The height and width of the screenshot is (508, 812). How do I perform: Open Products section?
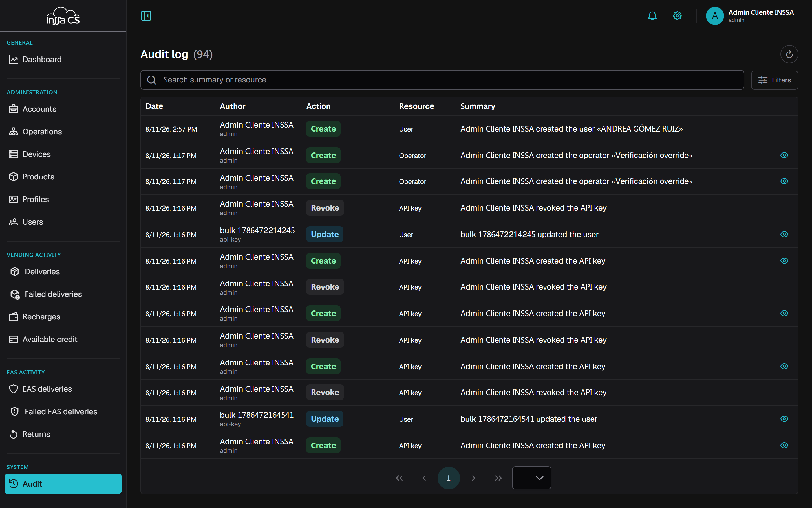pos(63,177)
